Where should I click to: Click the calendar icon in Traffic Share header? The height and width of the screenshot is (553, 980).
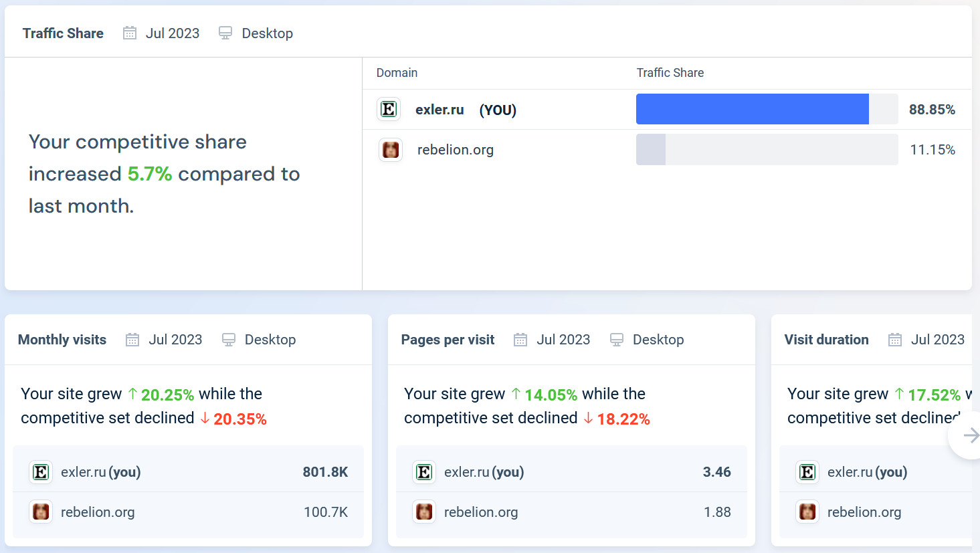click(130, 33)
